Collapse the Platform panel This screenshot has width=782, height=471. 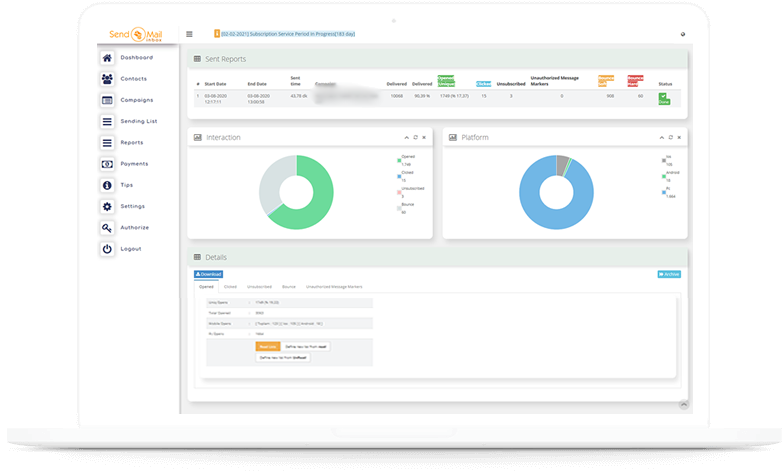pyautogui.click(x=662, y=137)
